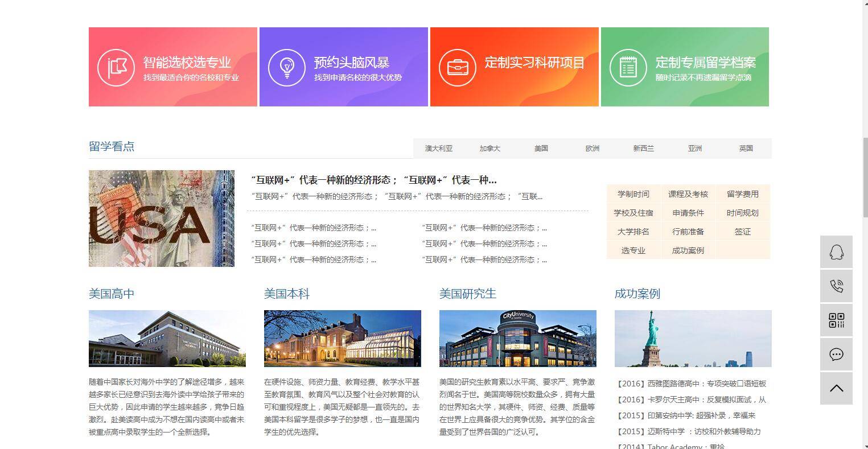Switch to the 新西兰 tab
Image resolution: width=868 pixels, height=449 pixels.
(644, 149)
